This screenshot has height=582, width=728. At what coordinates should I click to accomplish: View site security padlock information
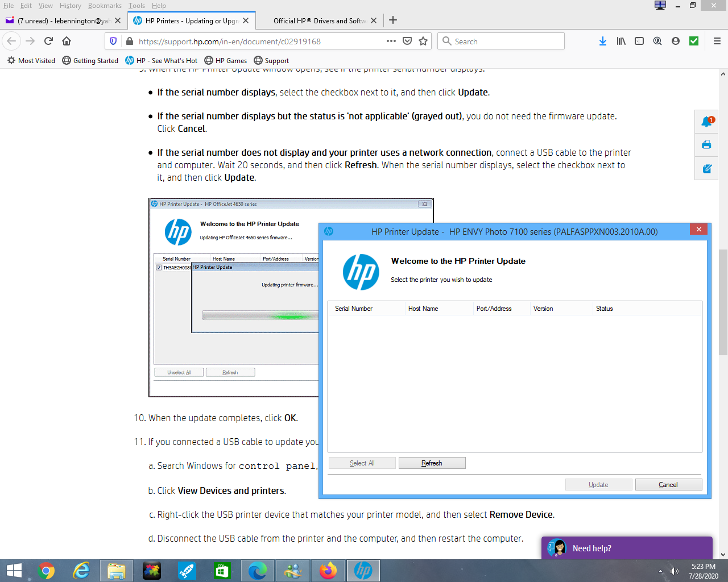click(x=130, y=41)
